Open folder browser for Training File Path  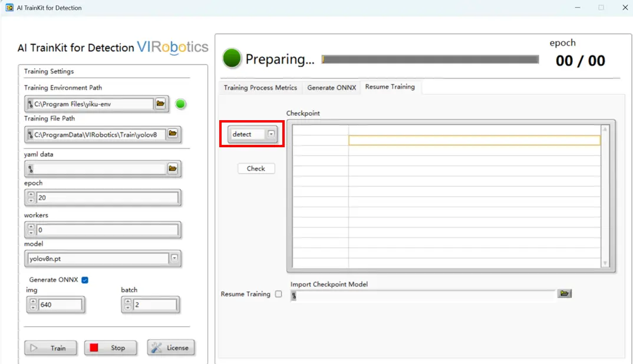tap(173, 134)
